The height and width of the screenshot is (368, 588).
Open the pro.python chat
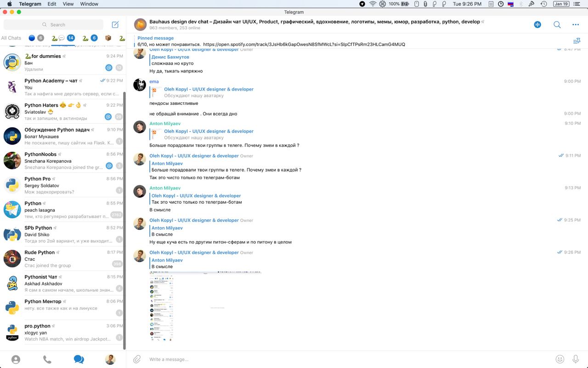tap(63, 332)
